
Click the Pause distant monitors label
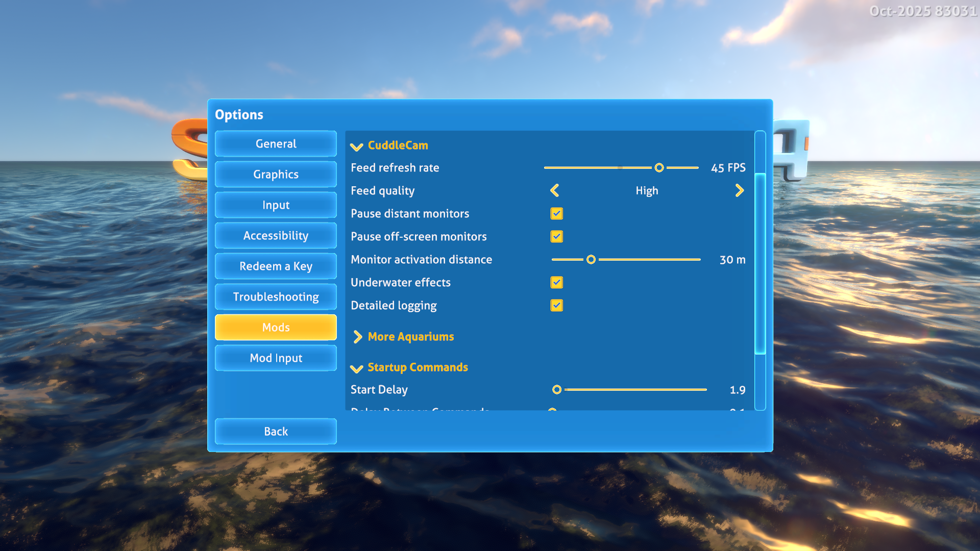tap(409, 214)
